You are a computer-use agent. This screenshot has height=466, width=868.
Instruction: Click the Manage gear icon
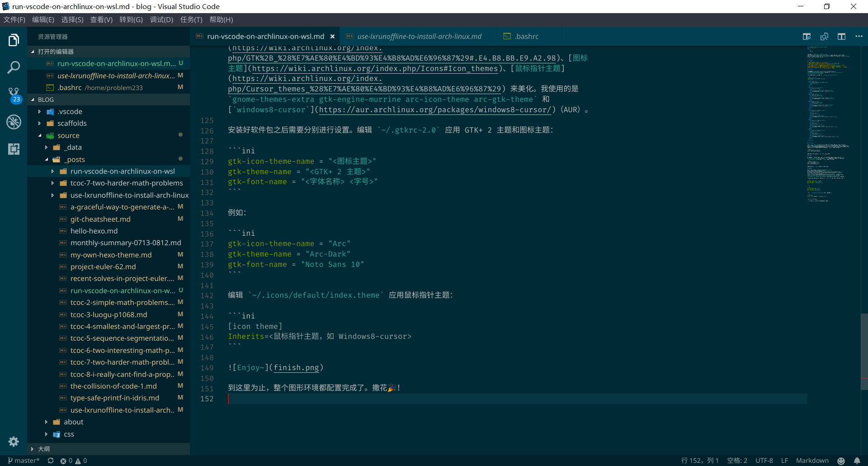14,442
